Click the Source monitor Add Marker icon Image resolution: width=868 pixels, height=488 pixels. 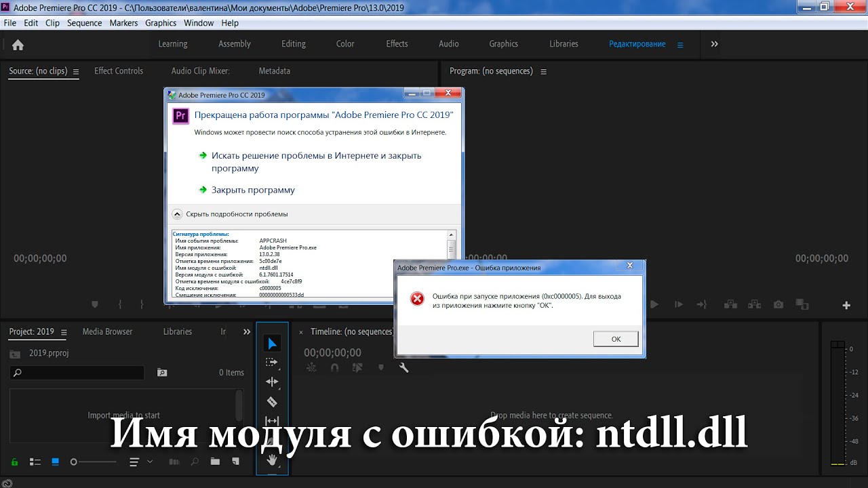[95, 305]
